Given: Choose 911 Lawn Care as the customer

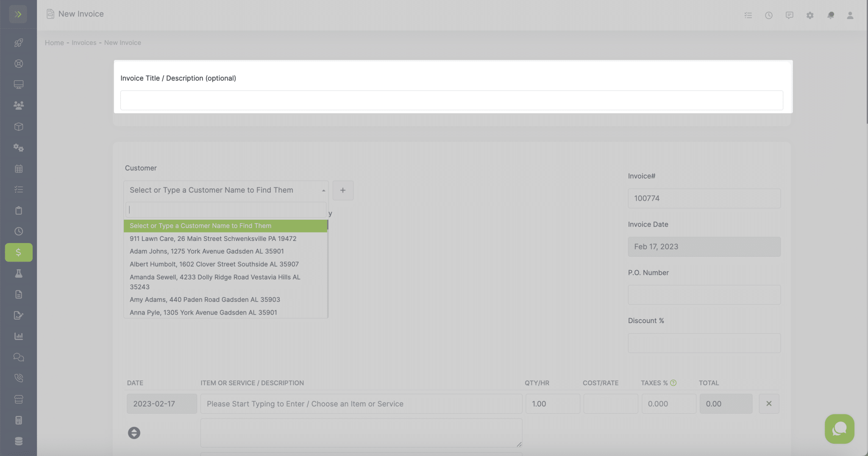Looking at the screenshot, I should click(213, 238).
